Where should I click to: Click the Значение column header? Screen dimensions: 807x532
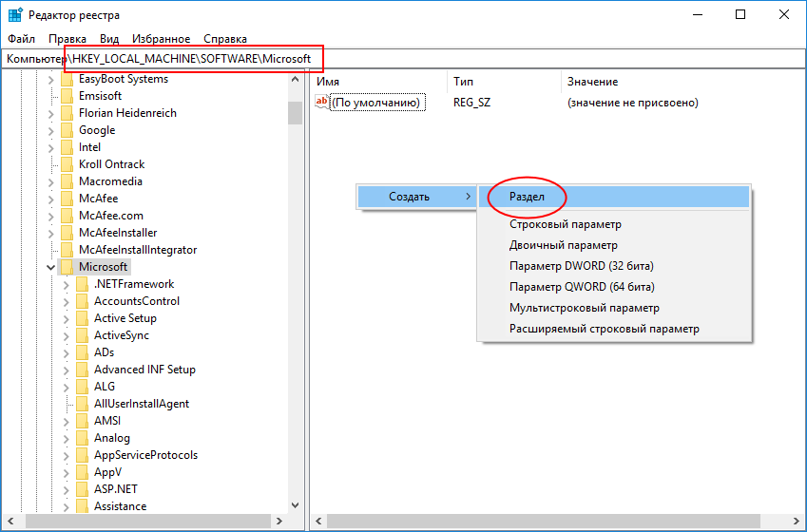point(592,82)
